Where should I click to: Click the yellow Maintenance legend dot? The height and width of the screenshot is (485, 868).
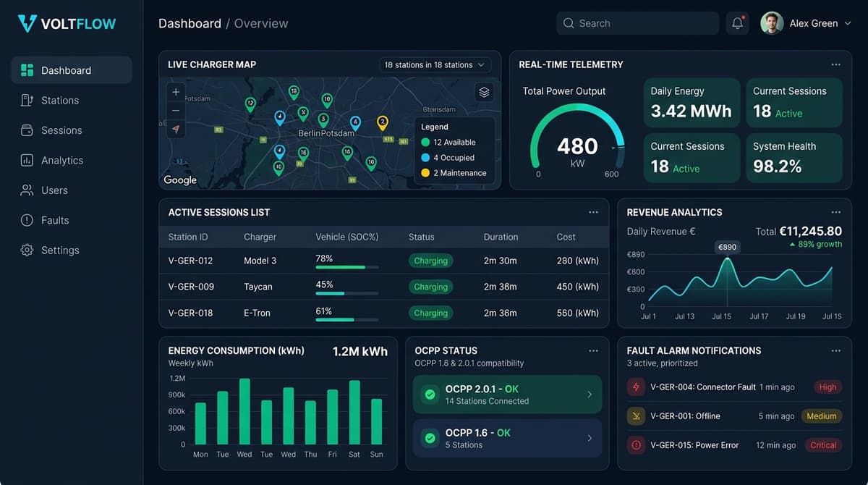(x=425, y=173)
